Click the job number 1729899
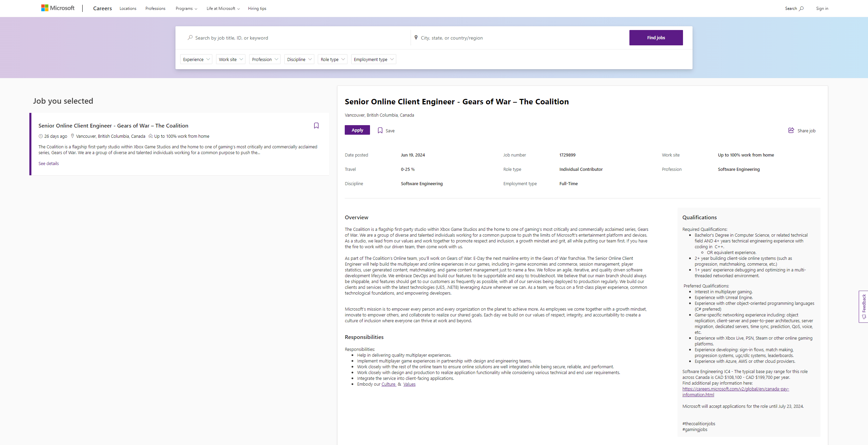This screenshot has height=445, width=868. coord(567,155)
